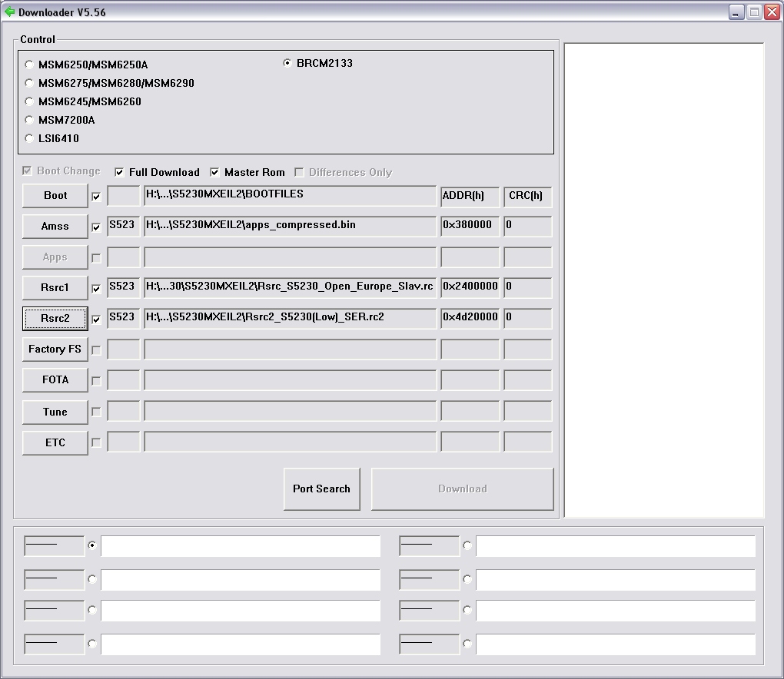Click the Rsrc1 file path field
The height and width of the screenshot is (679, 784).
pos(290,287)
